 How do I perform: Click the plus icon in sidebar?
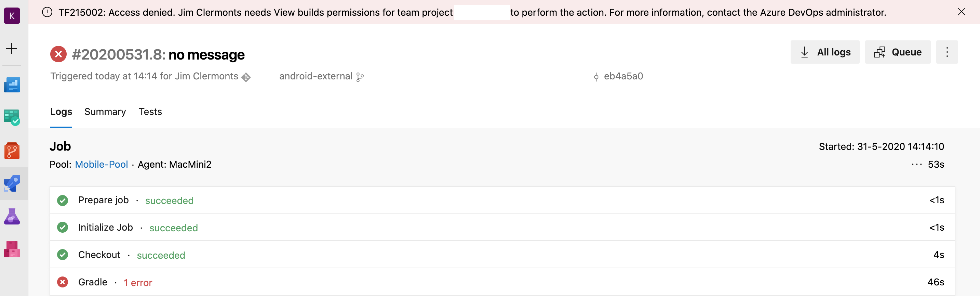pyautogui.click(x=12, y=49)
